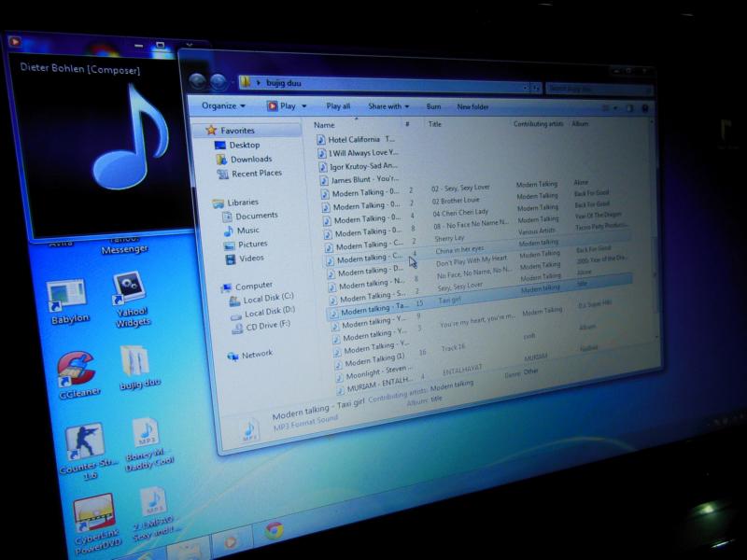The width and height of the screenshot is (747, 560).
Task: Create a New folder from toolbar
Action: (x=472, y=106)
